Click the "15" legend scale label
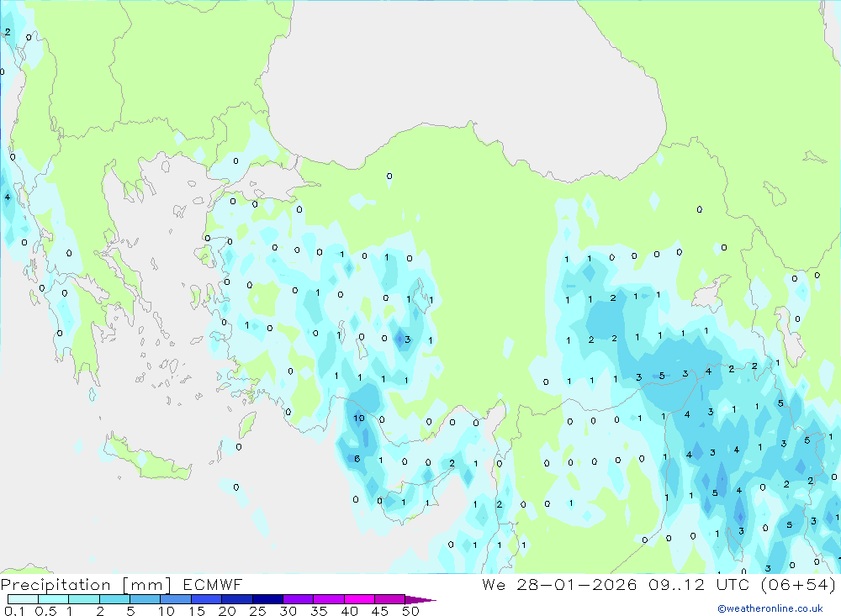The image size is (841, 616). click(197, 611)
